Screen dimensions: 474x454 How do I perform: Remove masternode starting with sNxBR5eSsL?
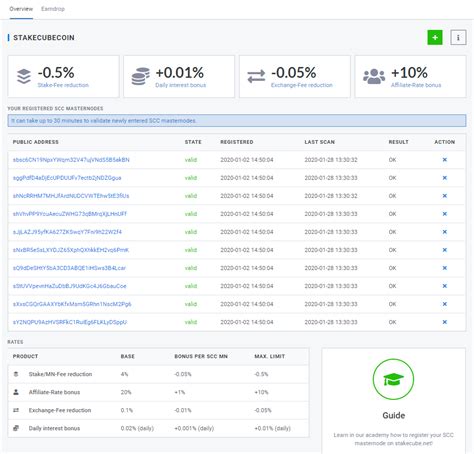pyautogui.click(x=444, y=250)
